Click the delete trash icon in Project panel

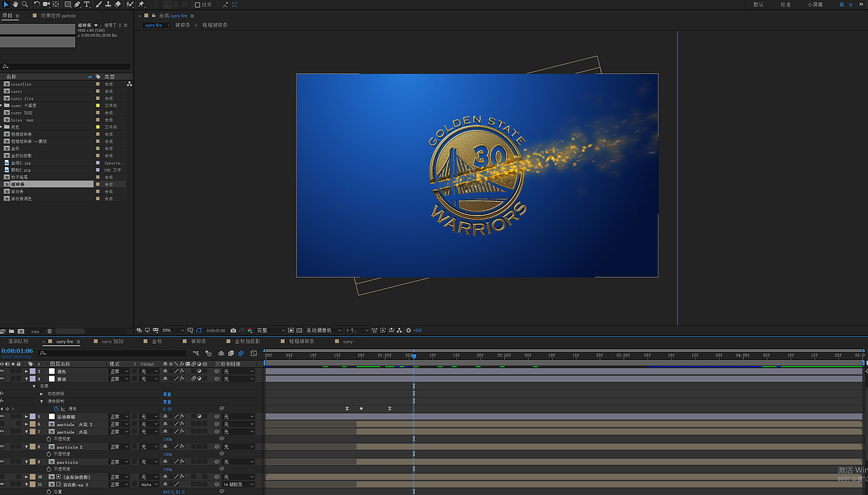[x=50, y=331]
